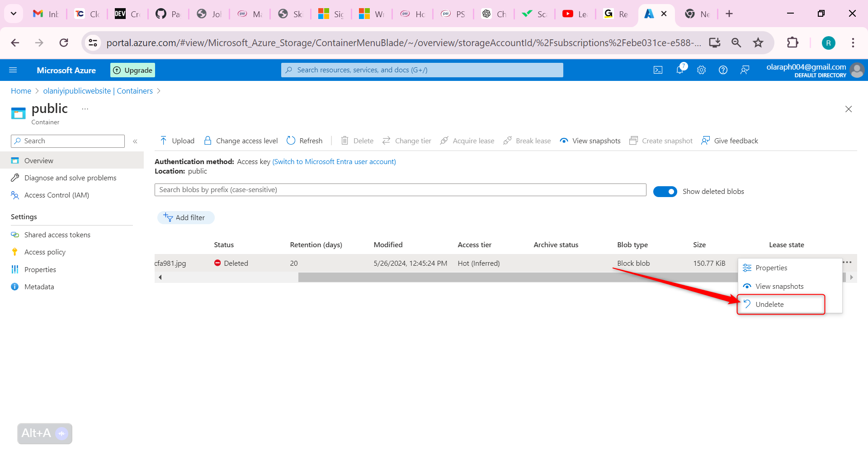The height and width of the screenshot is (461, 868).
Task: Click olaniyipublicwebsite | Containers breadcrumb
Action: pyautogui.click(x=98, y=91)
